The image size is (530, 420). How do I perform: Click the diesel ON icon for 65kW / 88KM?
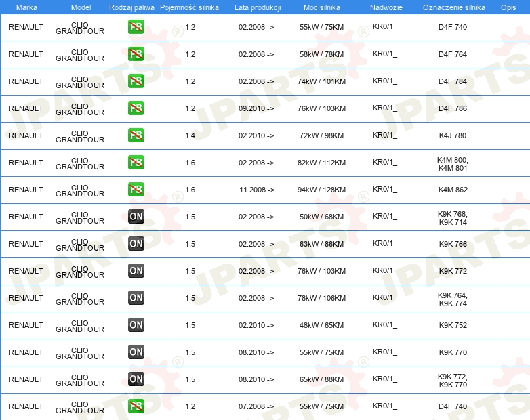tap(136, 379)
